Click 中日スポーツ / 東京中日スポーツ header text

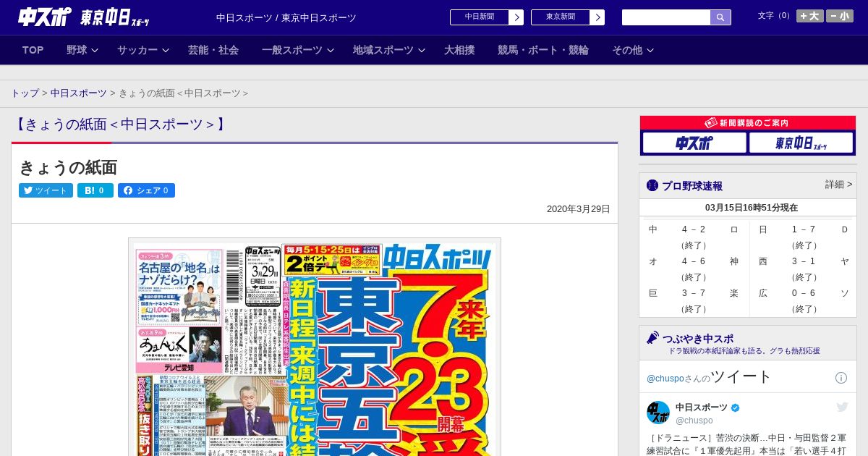286,17
